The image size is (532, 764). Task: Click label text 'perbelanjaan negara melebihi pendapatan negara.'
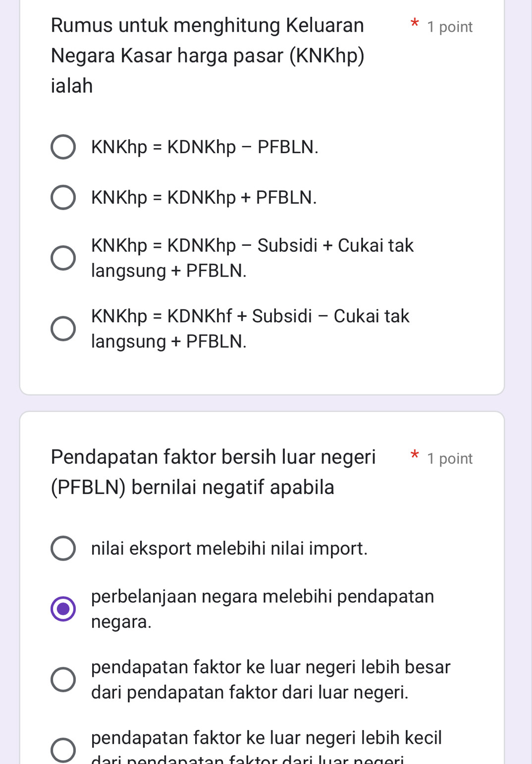pos(263,609)
